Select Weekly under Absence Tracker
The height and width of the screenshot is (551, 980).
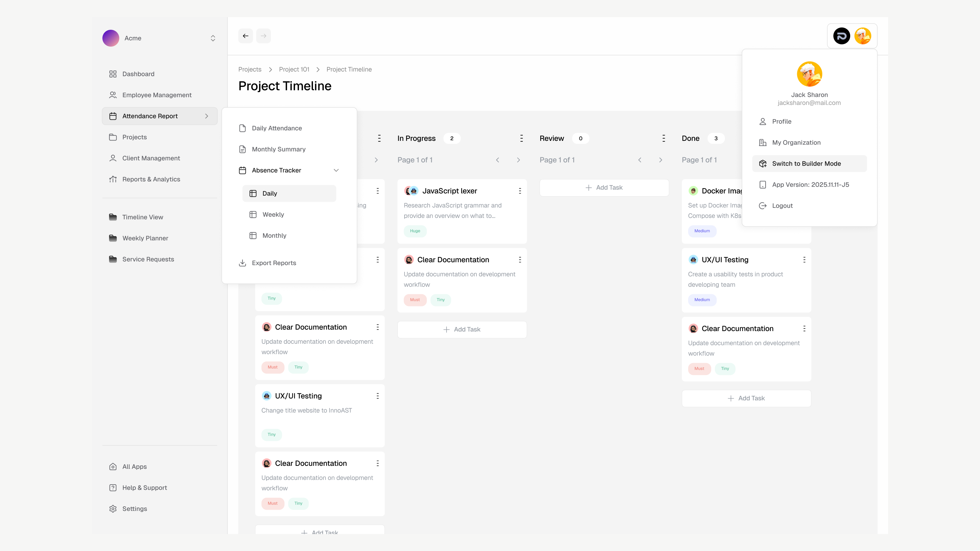click(x=273, y=215)
